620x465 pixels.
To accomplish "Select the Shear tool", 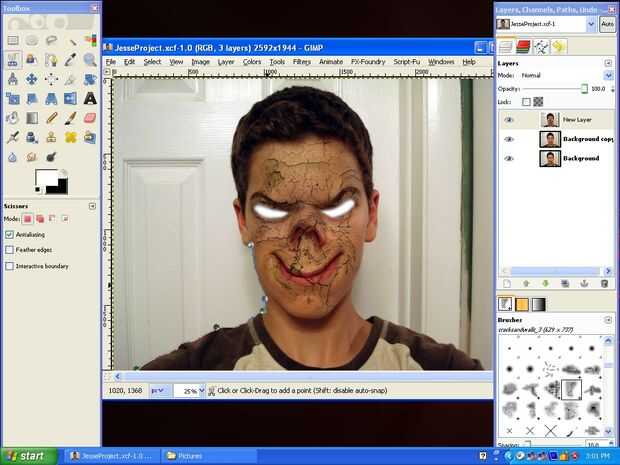I will click(32, 98).
